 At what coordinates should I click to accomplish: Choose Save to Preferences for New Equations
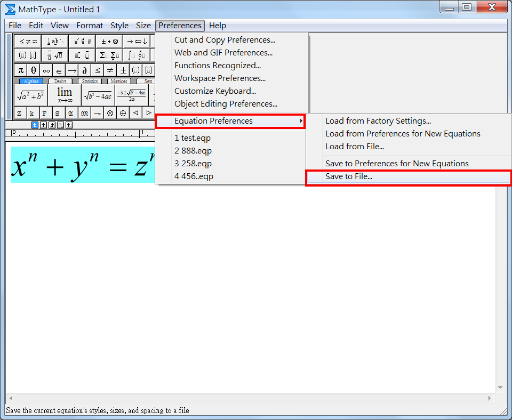pyautogui.click(x=409, y=164)
